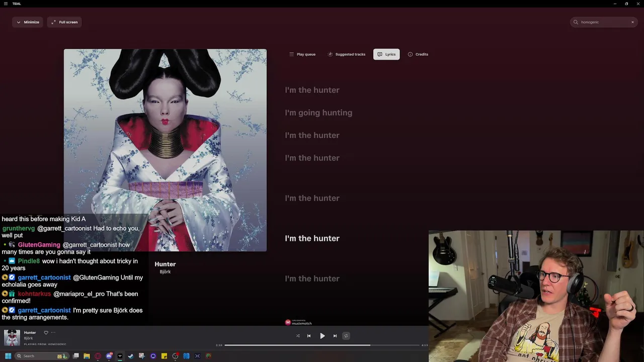Screen dimensions: 644x362
Task: Jump to lyric line "I'm going hunting"
Action: [318, 113]
